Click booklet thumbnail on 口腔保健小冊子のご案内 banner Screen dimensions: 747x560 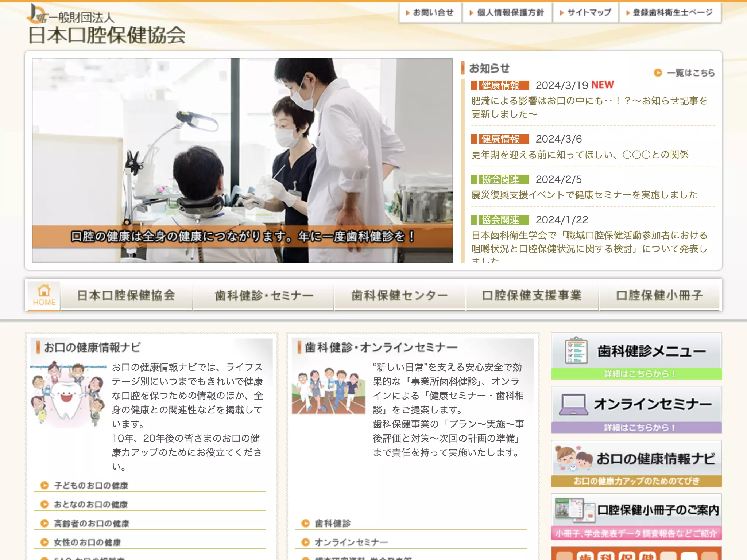click(x=574, y=510)
